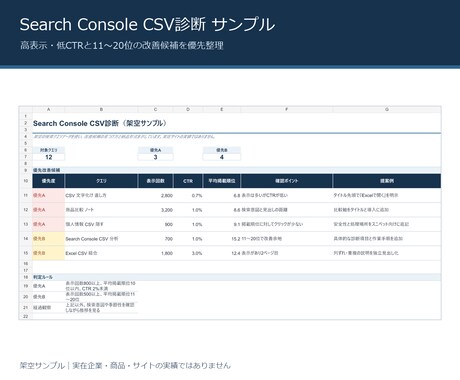Click row number 10 header
This screenshot has height=380, width=460.
click(26, 181)
